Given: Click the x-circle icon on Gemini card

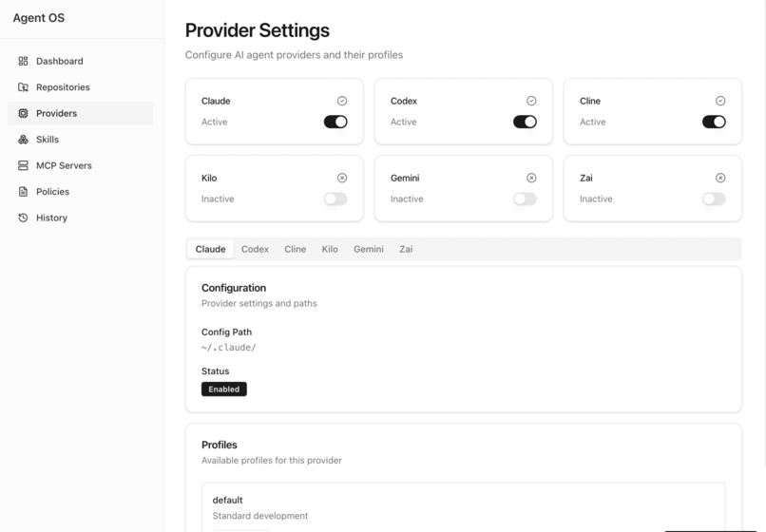Looking at the screenshot, I should [531, 178].
